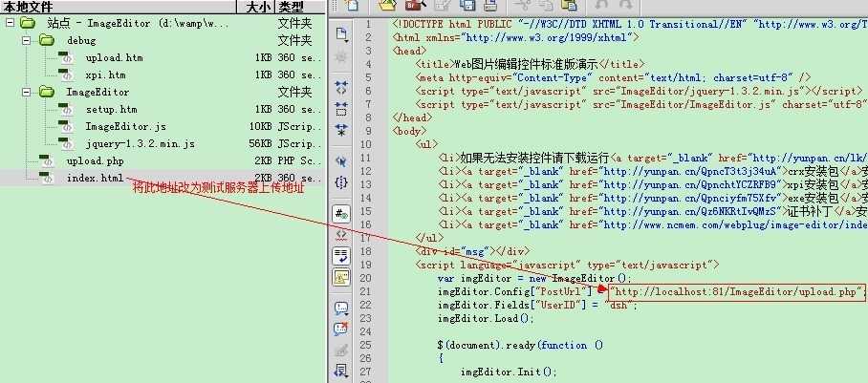Click the 10KB size cell
Image resolution: width=868 pixels, height=383 pixels.
[260, 127]
